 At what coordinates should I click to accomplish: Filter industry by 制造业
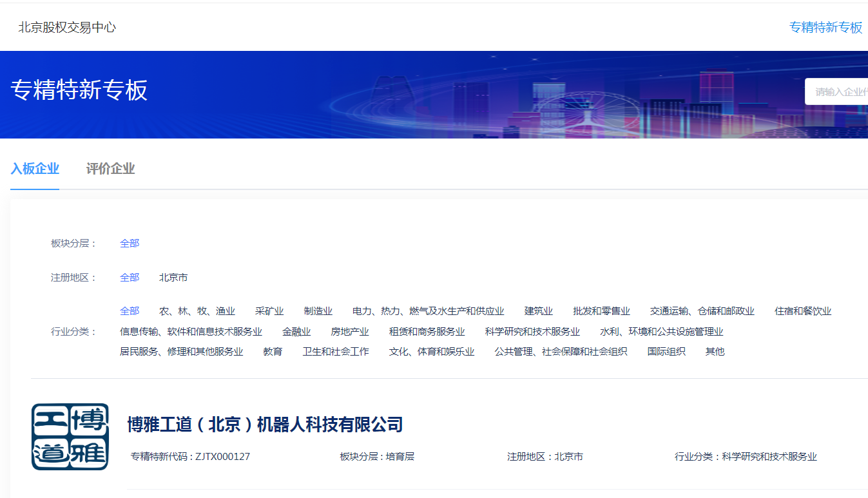[x=318, y=311]
